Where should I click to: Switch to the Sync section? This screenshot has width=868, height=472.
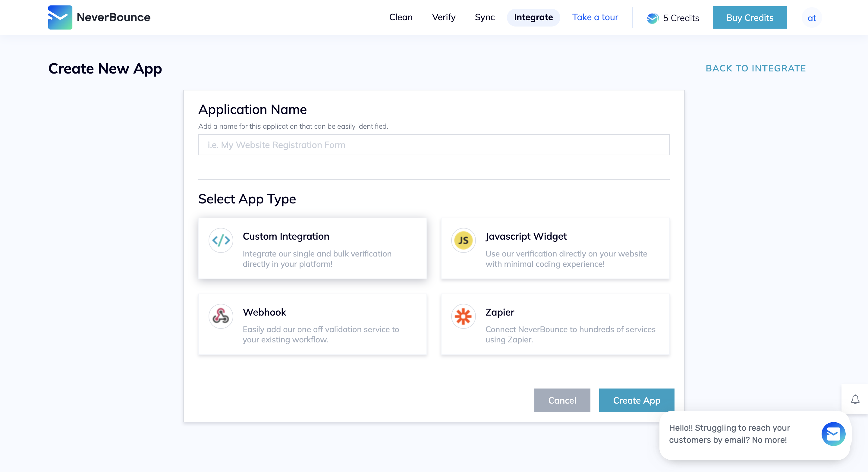(485, 17)
